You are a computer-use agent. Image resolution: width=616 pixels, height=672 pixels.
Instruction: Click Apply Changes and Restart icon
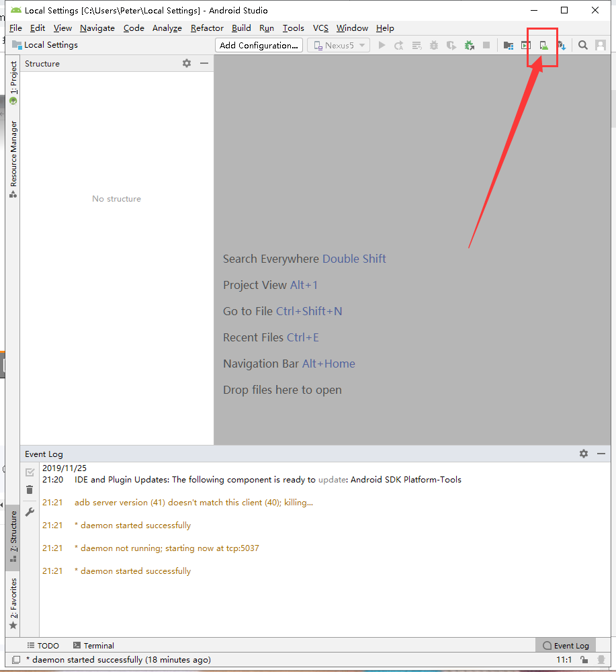[399, 45]
